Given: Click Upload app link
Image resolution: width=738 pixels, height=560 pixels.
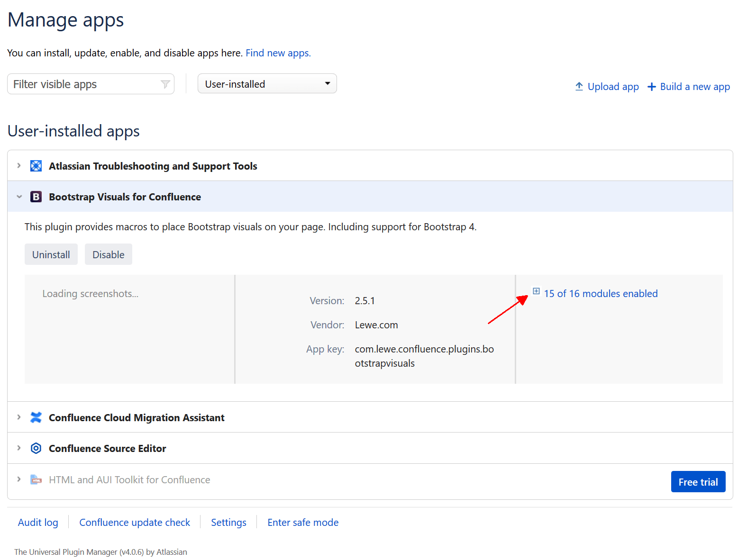Looking at the screenshot, I should coord(613,87).
